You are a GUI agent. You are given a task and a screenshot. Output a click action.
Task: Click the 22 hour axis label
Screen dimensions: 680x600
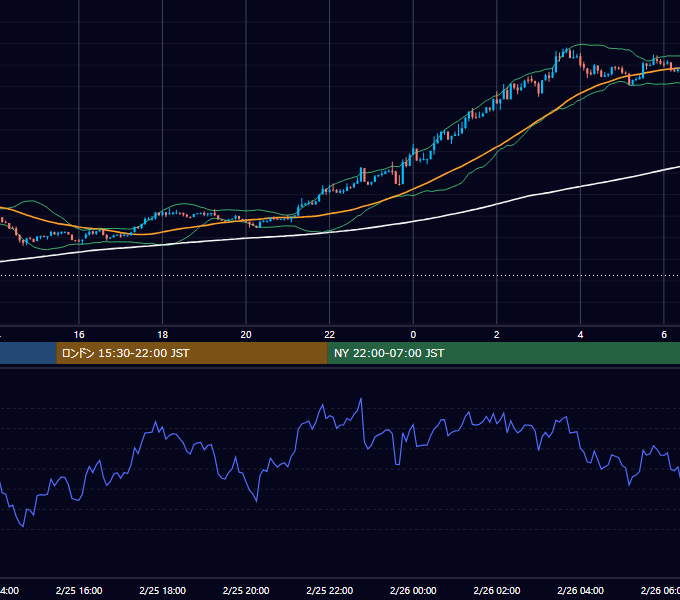tap(330, 335)
